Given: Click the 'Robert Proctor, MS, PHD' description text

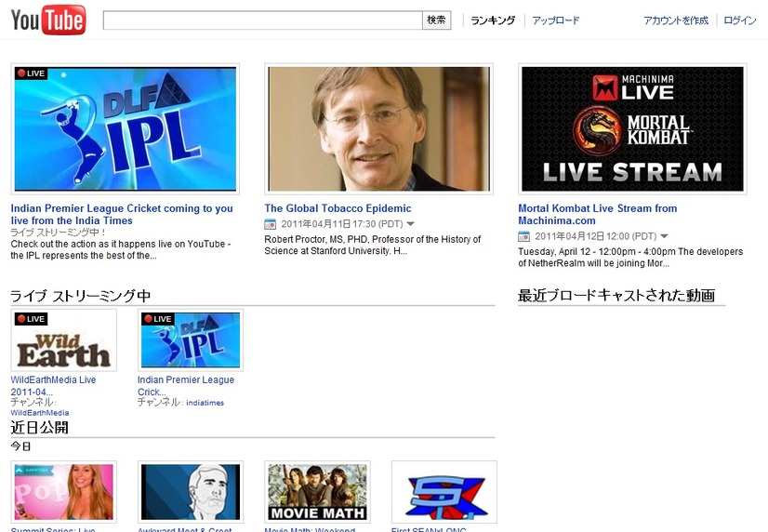Looking at the screenshot, I should point(373,245).
